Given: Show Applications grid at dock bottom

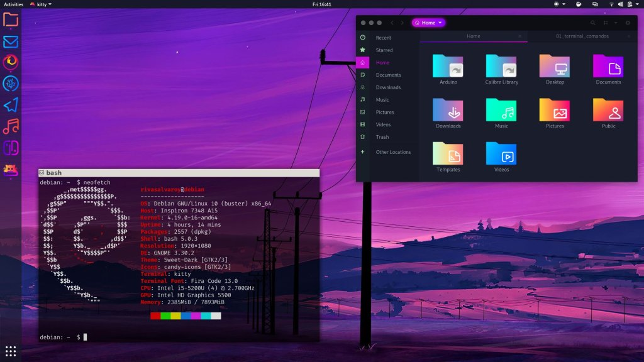Looking at the screenshot, I should click(11, 351).
